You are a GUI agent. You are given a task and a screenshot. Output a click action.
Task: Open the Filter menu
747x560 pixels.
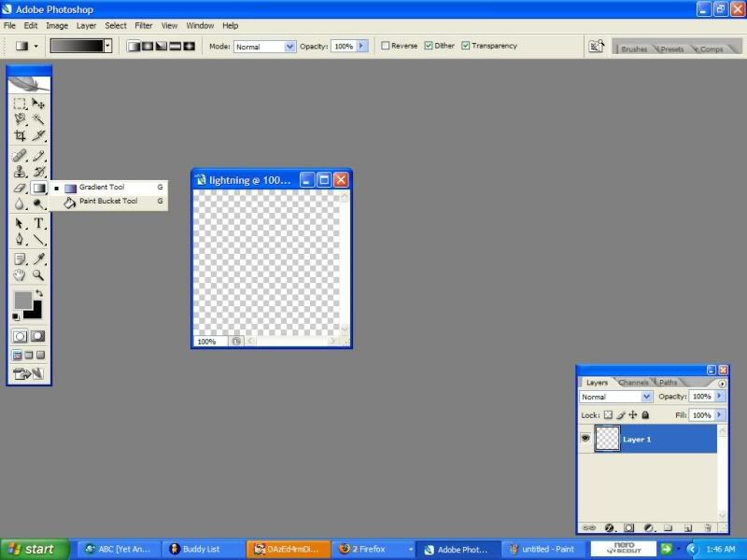point(144,26)
